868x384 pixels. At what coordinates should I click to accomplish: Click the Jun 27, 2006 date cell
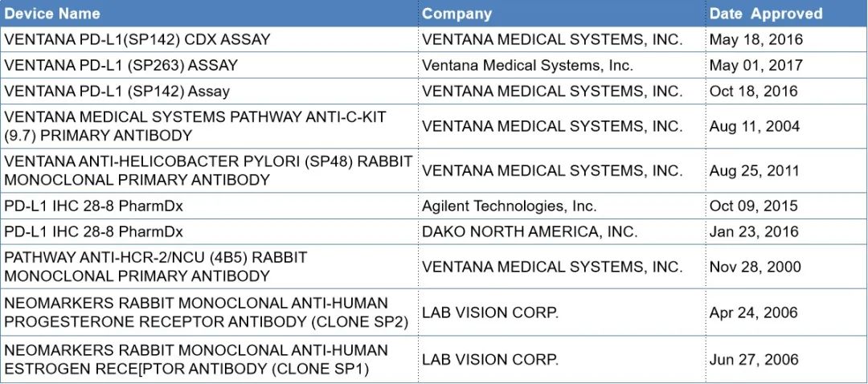click(755, 359)
